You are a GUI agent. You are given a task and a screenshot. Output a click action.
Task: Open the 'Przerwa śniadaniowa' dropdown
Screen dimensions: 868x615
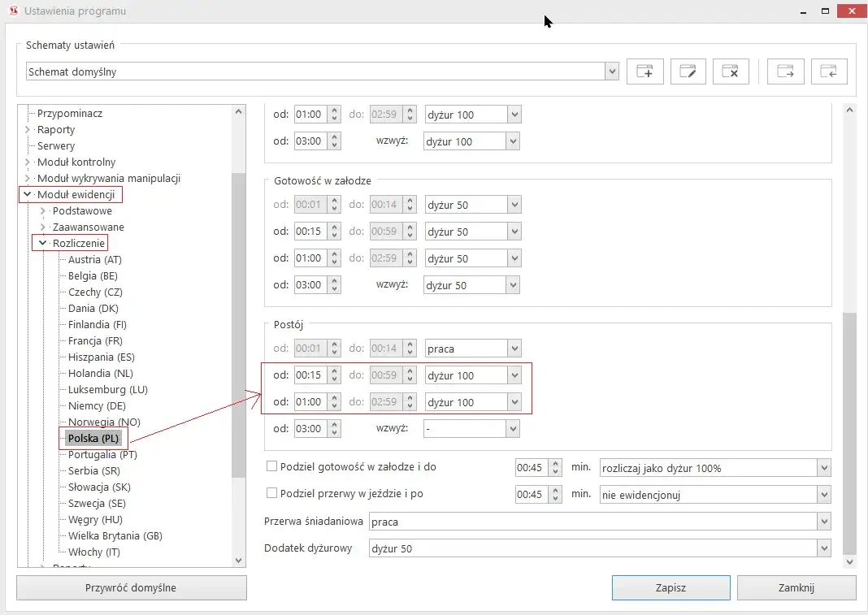(x=824, y=522)
